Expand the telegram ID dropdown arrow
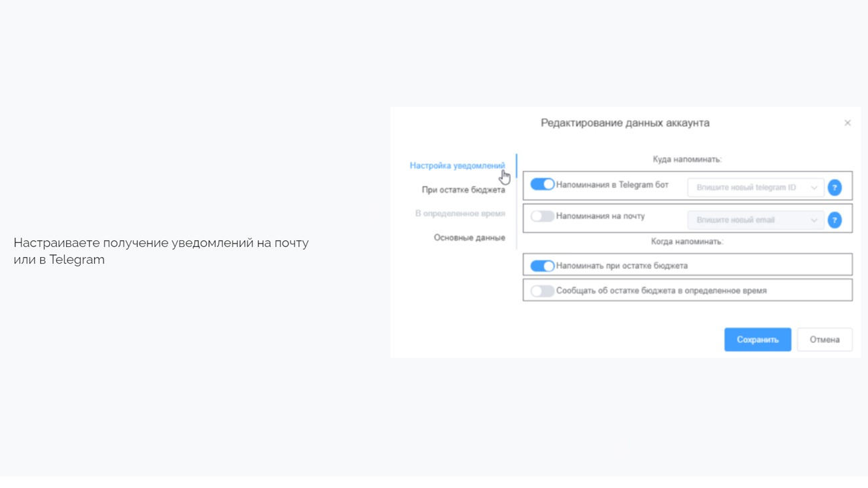 814,188
